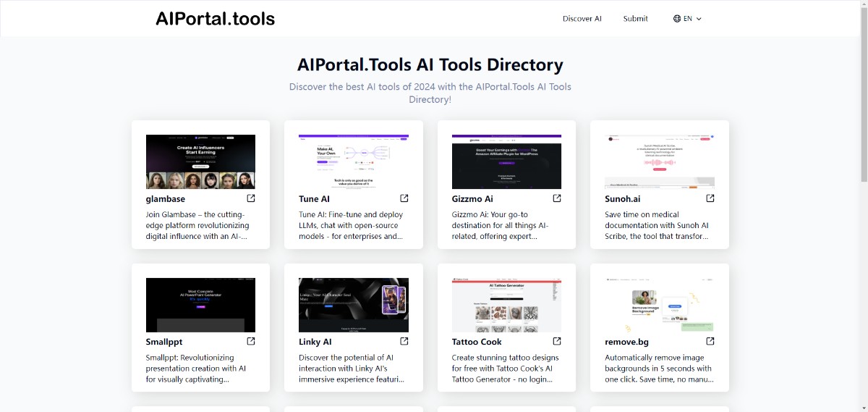Open the Gizzmo Ai tool title
868x412 pixels.
473,199
